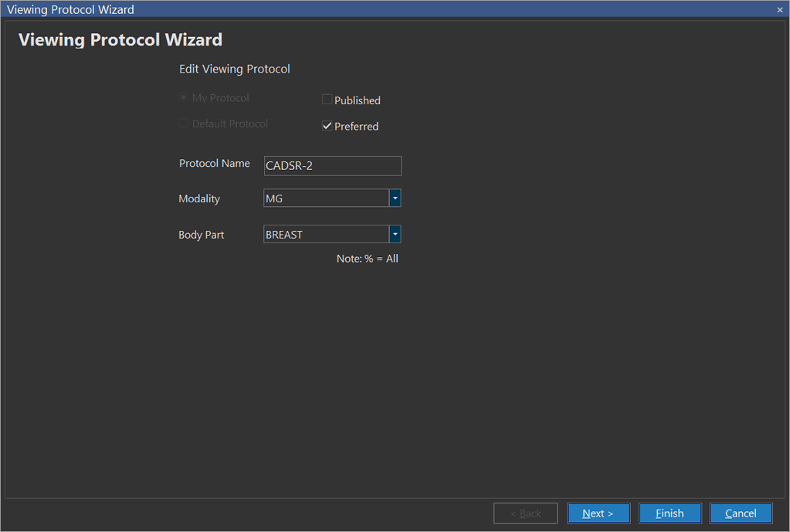Click the 'Note: % = All' hint text
Screen dimensions: 790x532
pos(367,259)
